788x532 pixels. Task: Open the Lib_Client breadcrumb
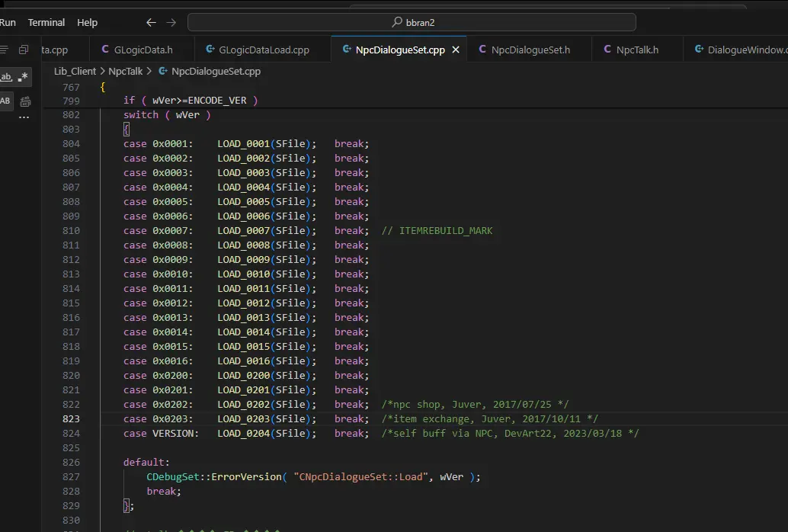pos(75,72)
